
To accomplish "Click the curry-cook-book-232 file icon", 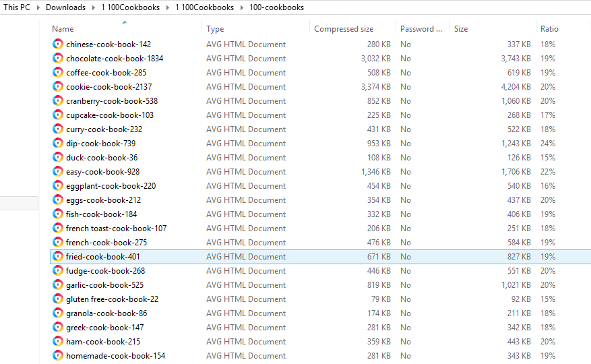I will point(58,129).
